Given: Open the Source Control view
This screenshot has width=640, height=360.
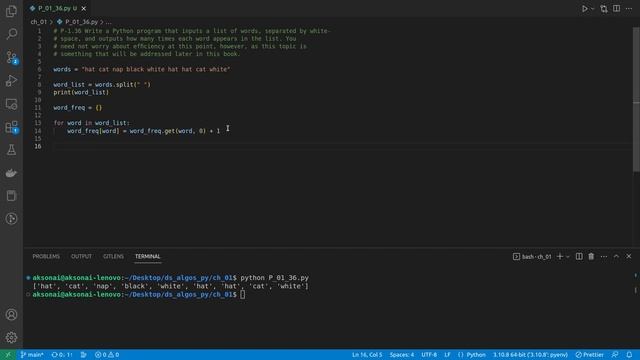Looking at the screenshot, I should (x=11, y=58).
